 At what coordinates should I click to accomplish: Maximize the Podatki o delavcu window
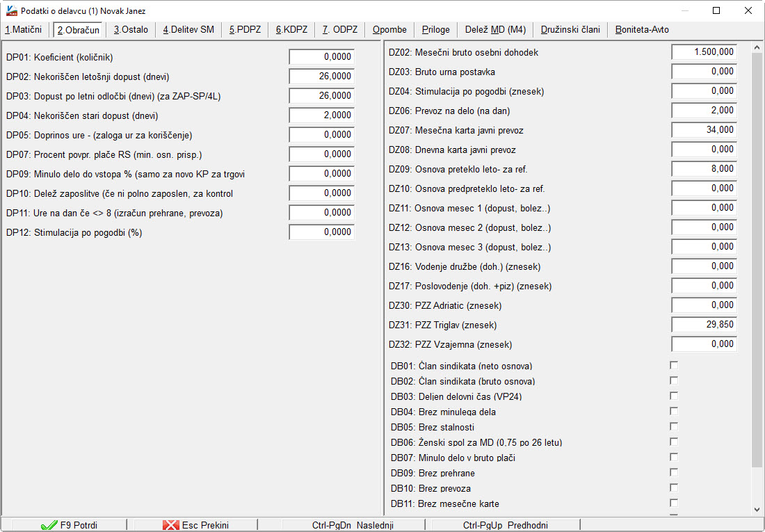716,10
